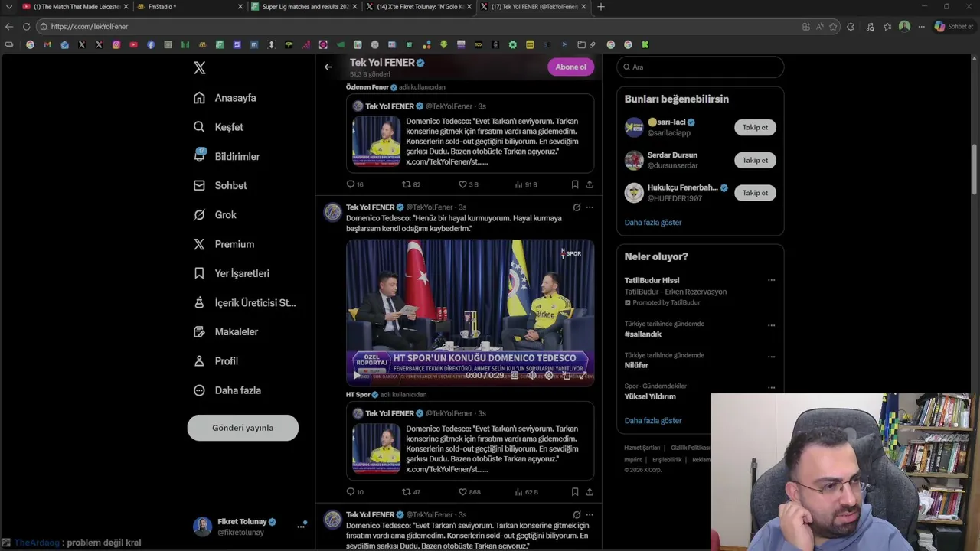Repost the post with 82 reposts
980x551 pixels.
click(411, 184)
